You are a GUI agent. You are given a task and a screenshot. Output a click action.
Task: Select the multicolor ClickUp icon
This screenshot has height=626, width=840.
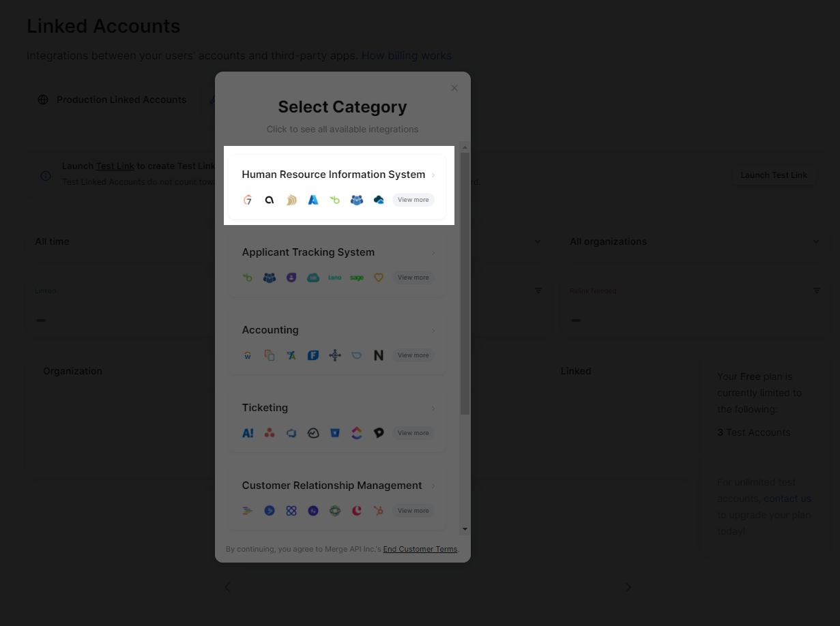point(357,433)
